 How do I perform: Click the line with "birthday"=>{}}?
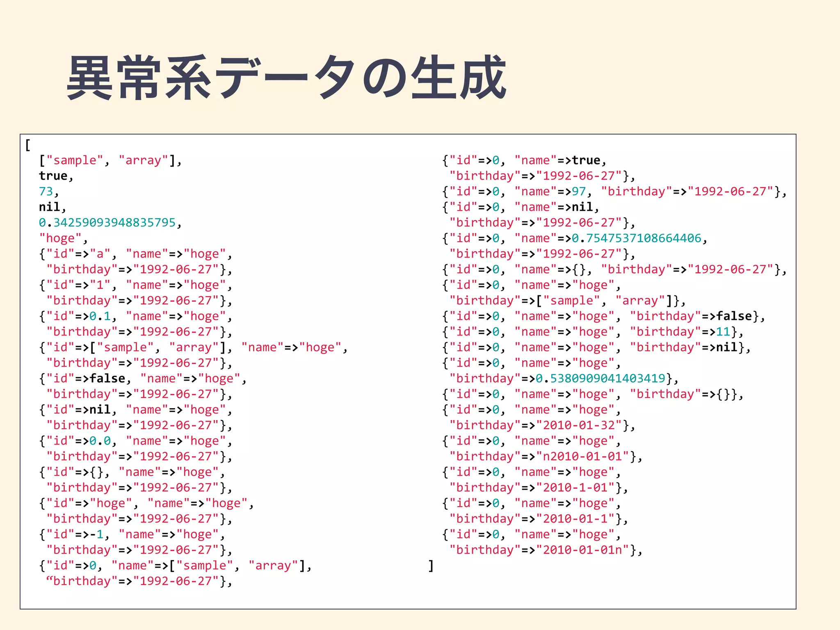click(593, 394)
